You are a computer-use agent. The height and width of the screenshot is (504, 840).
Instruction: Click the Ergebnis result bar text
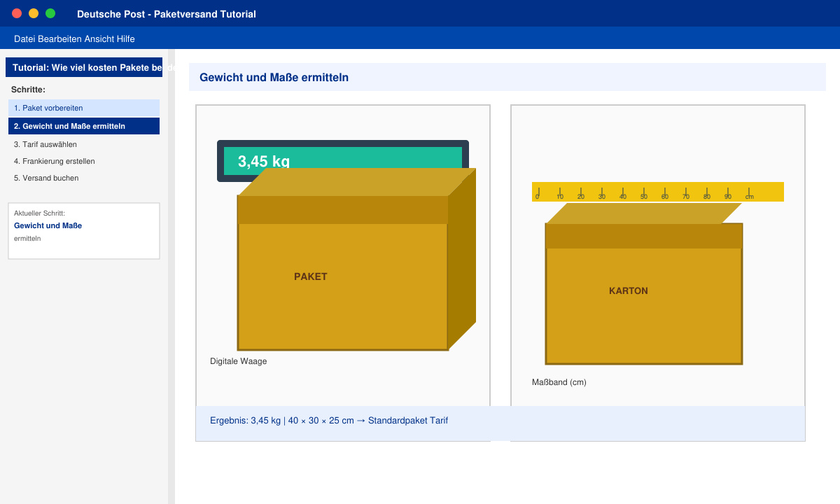(329, 421)
